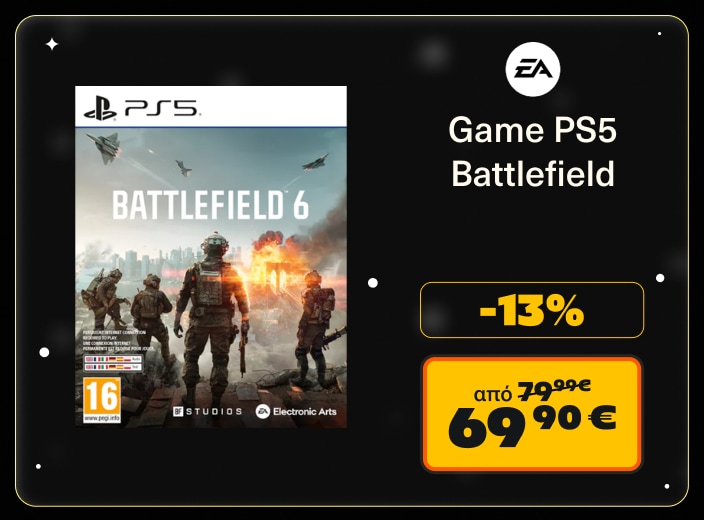
Task: Click the central soldier on the cover art
Action: 212,290
